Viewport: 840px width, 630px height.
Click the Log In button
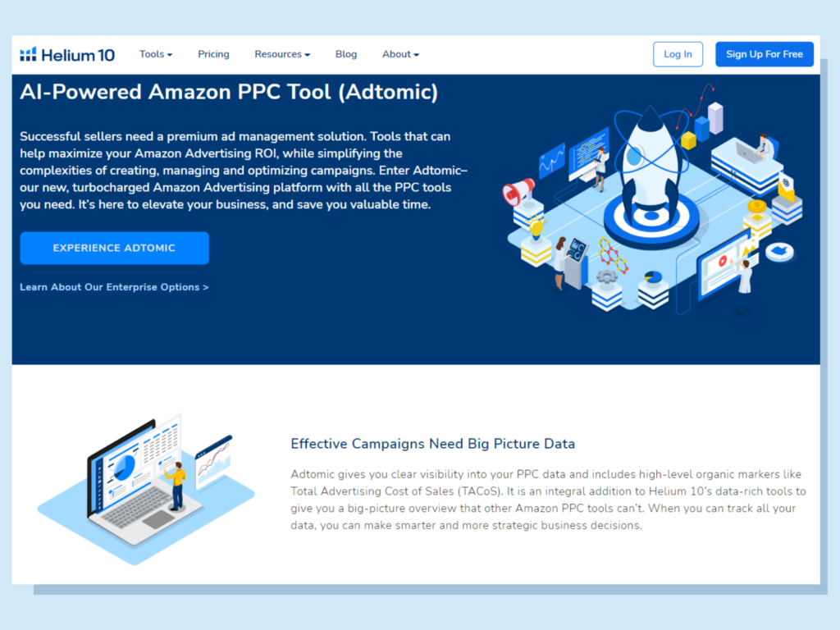678,54
